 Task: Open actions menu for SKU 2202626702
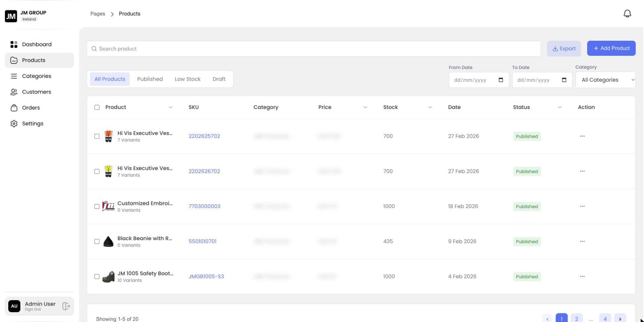tap(582, 171)
